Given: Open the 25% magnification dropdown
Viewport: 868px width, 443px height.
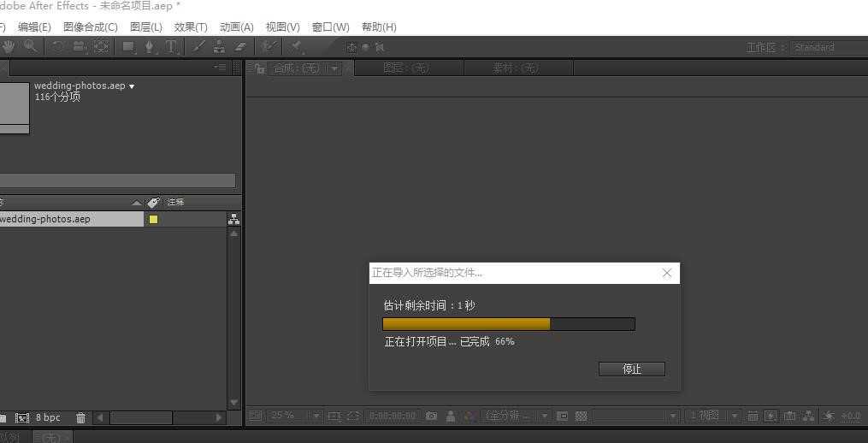Looking at the screenshot, I should point(294,416).
